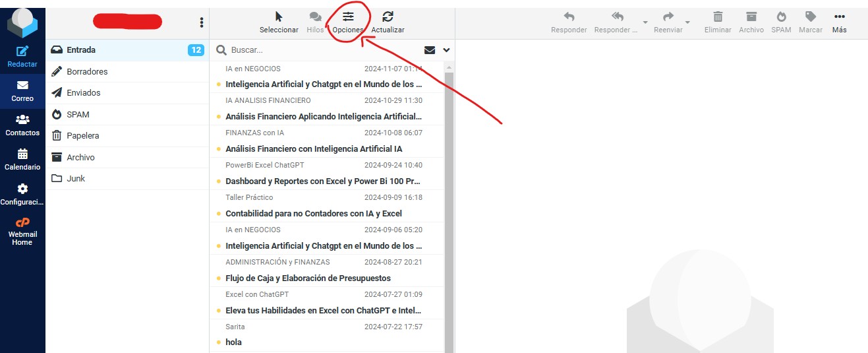Expand the search options chevron
The image size is (868, 353).
[x=446, y=49]
